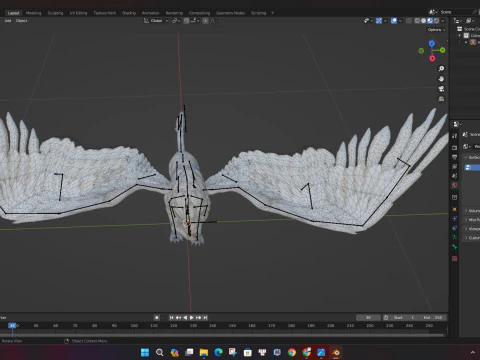Viewport: 480px width, 360px height.
Task: Open the View Layer properties tab
Action: tap(455, 166)
